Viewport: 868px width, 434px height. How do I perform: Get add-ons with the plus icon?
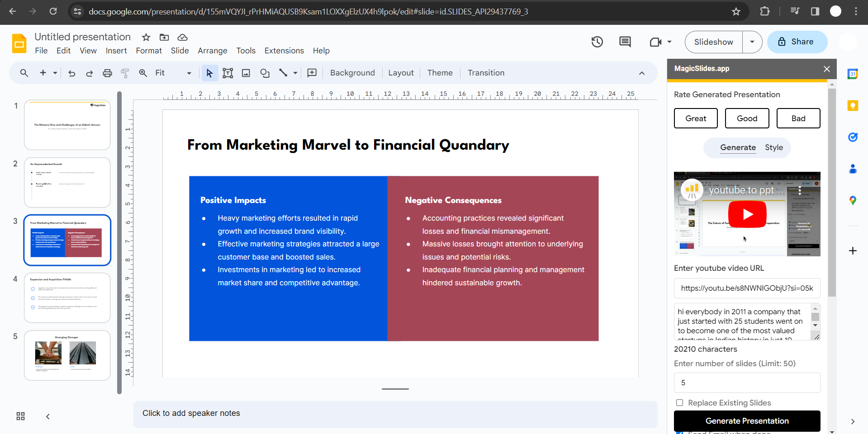point(853,251)
